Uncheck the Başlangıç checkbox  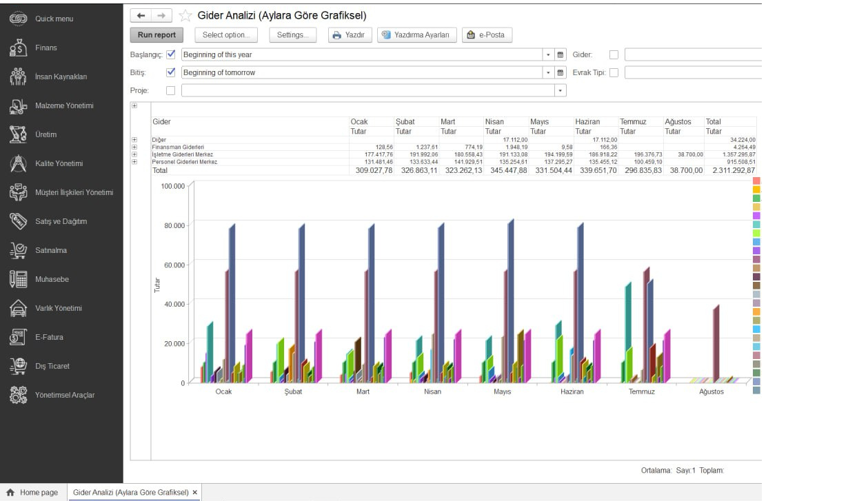[171, 54]
